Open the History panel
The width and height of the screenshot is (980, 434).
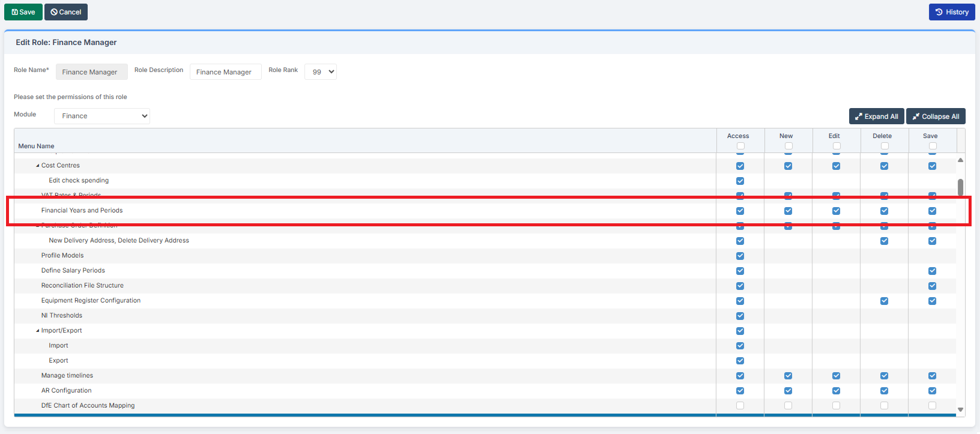pos(952,12)
